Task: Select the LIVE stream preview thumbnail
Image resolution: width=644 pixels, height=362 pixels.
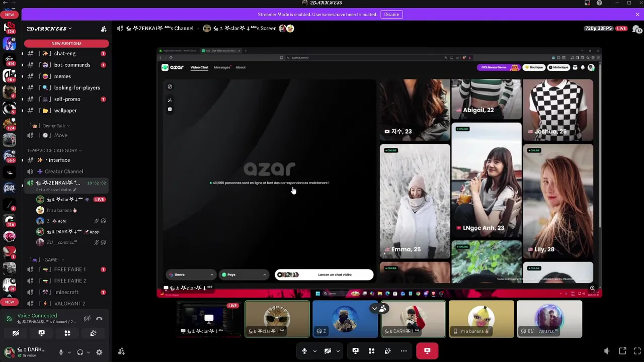Action: (209, 319)
